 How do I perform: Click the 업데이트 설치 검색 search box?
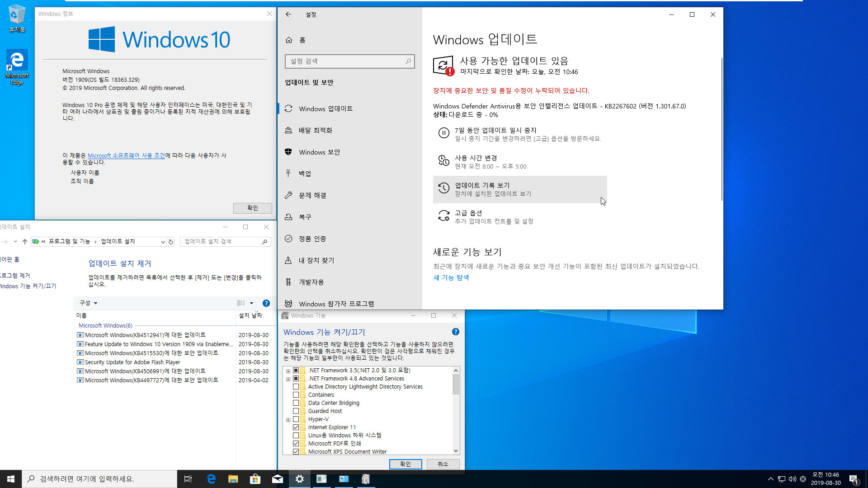click(226, 242)
